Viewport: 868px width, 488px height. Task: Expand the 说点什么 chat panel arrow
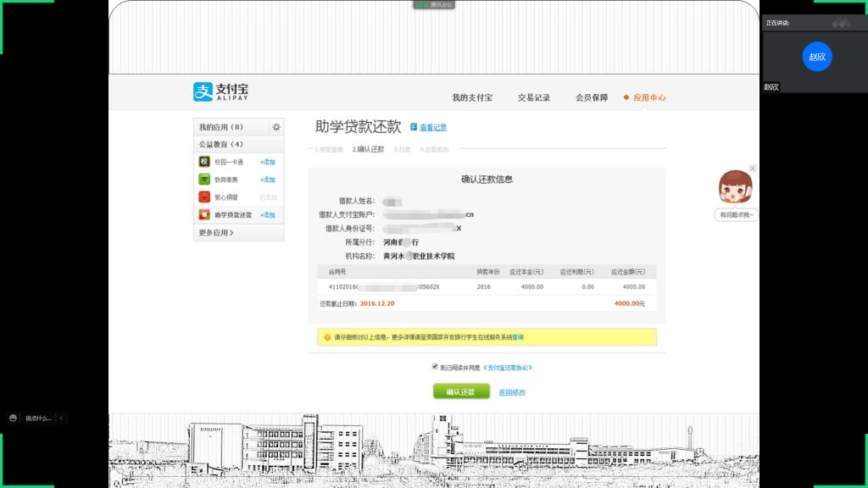point(60,418)
